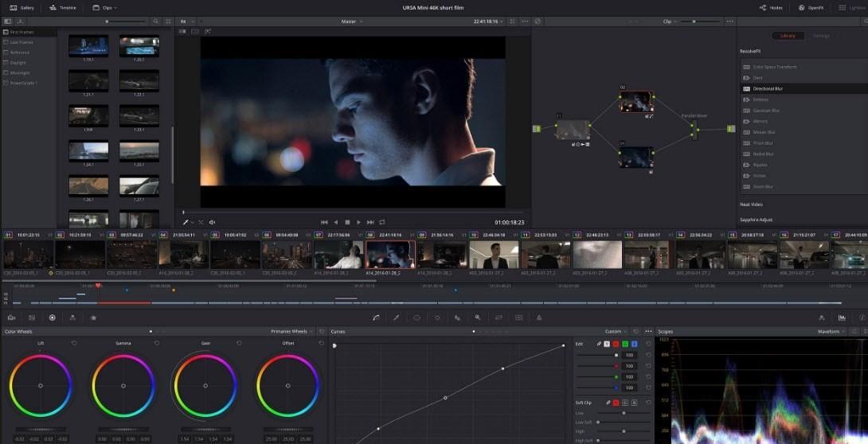Click the Soft Clip Low slider
Screen dimensions: 868x444
pyautogui.click(x=623, y=413)
